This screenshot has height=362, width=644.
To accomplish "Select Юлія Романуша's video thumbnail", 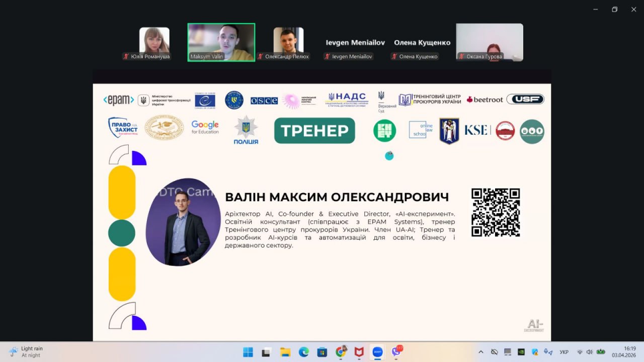I will point(154,43).
